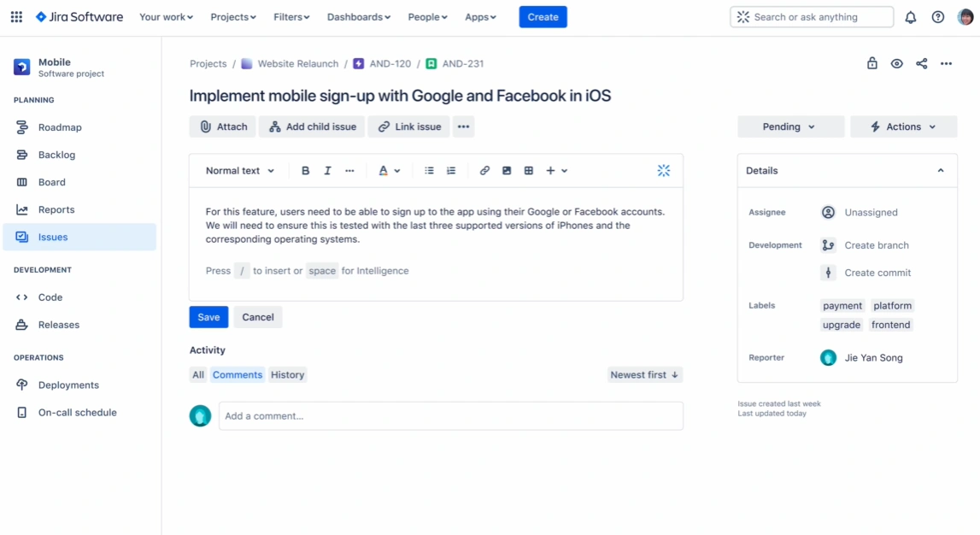Toggle Newest first sort order
The image size is (980, 535).
point(645,375)
